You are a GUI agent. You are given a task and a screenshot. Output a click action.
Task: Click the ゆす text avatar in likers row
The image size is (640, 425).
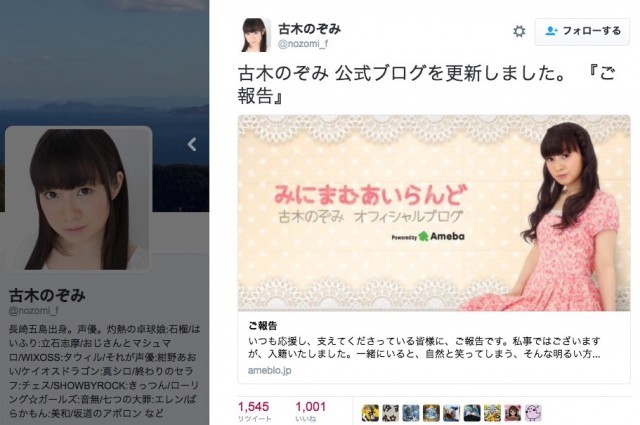point(391,413)
